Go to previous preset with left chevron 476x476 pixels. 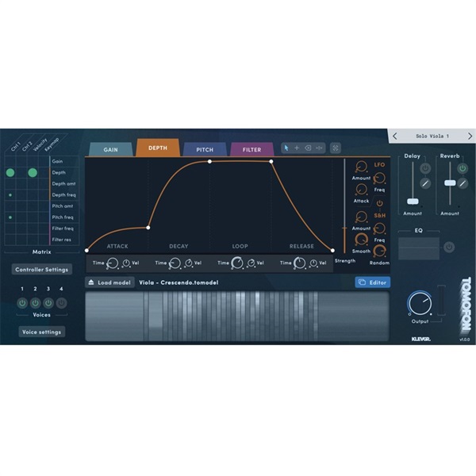click(394, 136)
